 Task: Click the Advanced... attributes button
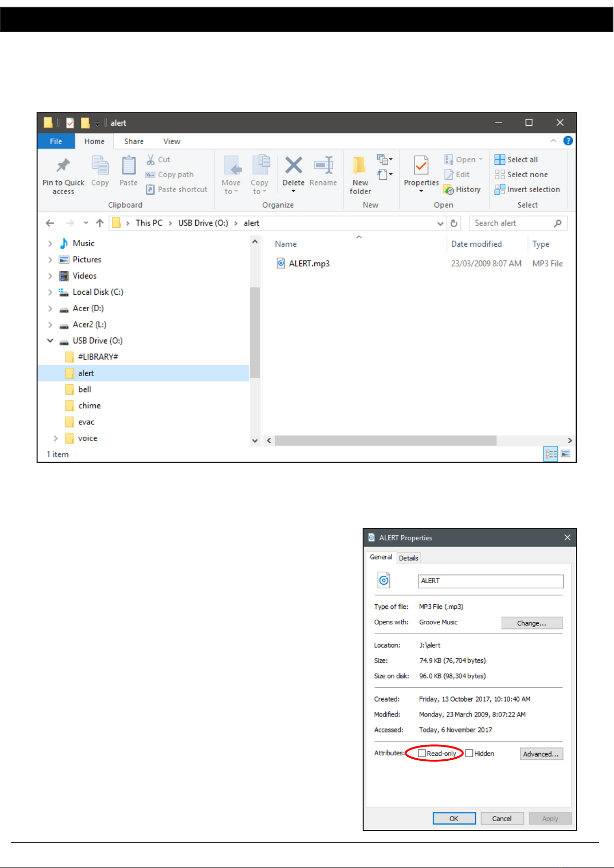tap(541, 754)
